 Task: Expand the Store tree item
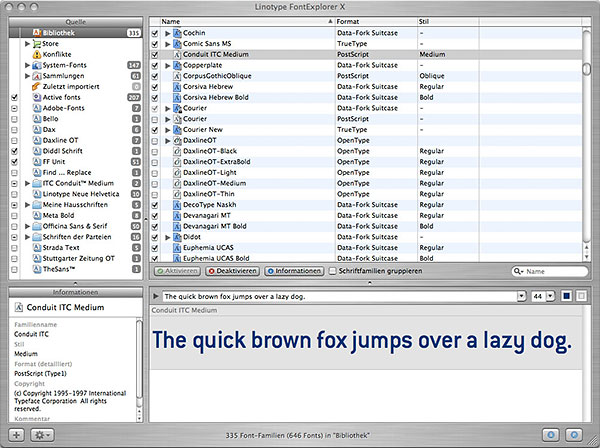point(27,44)
